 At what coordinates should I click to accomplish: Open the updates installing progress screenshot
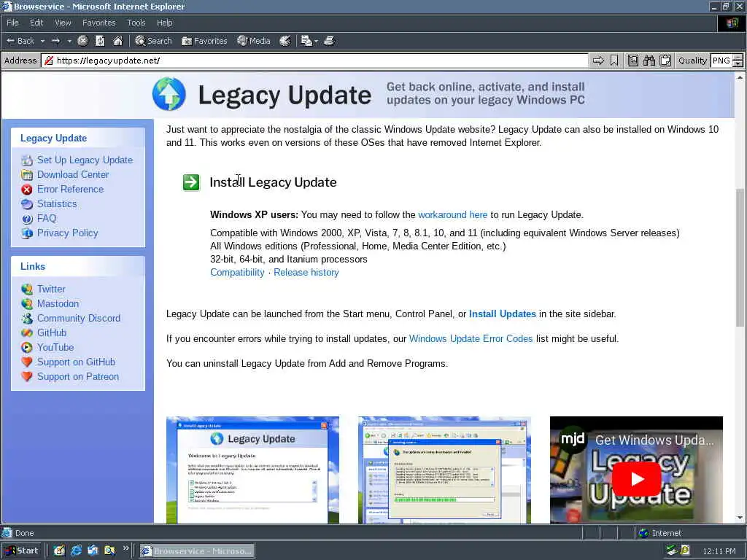tap(444, 470)
